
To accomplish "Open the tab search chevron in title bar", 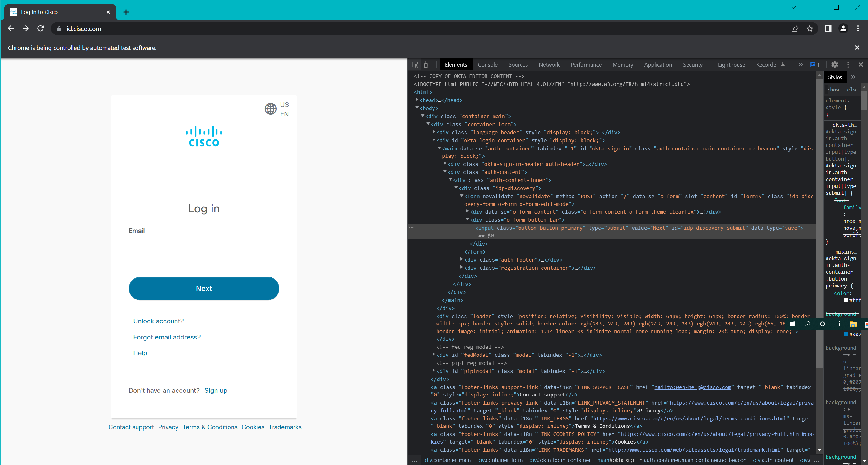I will coord(794,7).
